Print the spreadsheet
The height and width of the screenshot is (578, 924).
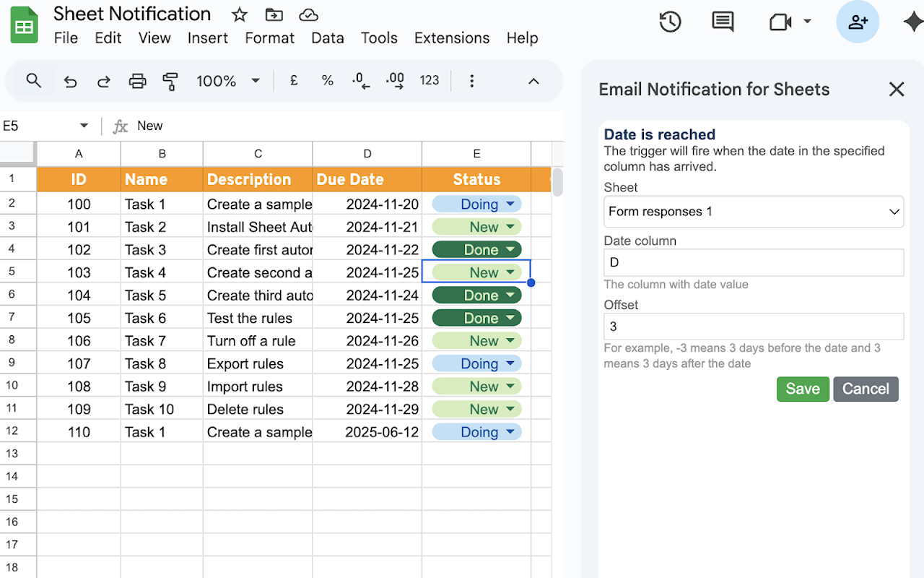[137, 81]
